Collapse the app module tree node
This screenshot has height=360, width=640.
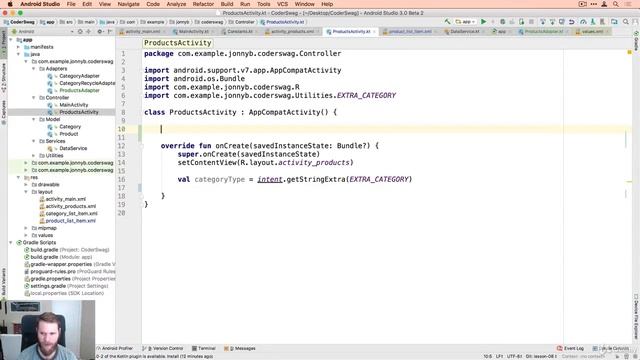(11, 40)
